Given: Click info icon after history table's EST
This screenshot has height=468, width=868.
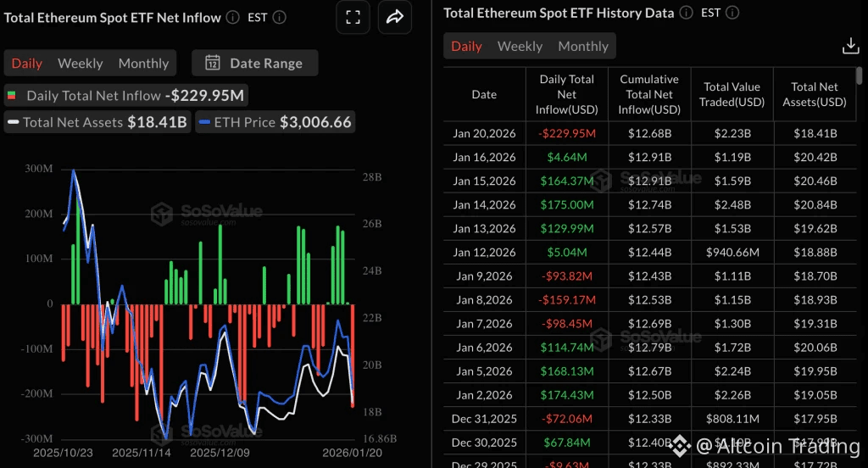Looking at the screenshot, I should tap(732, 13).
